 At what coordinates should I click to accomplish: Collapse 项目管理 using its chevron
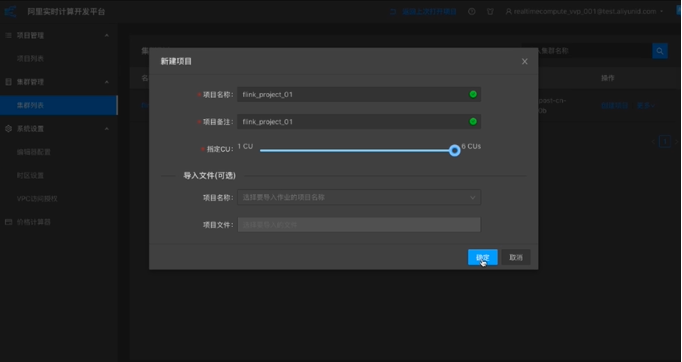107,35
